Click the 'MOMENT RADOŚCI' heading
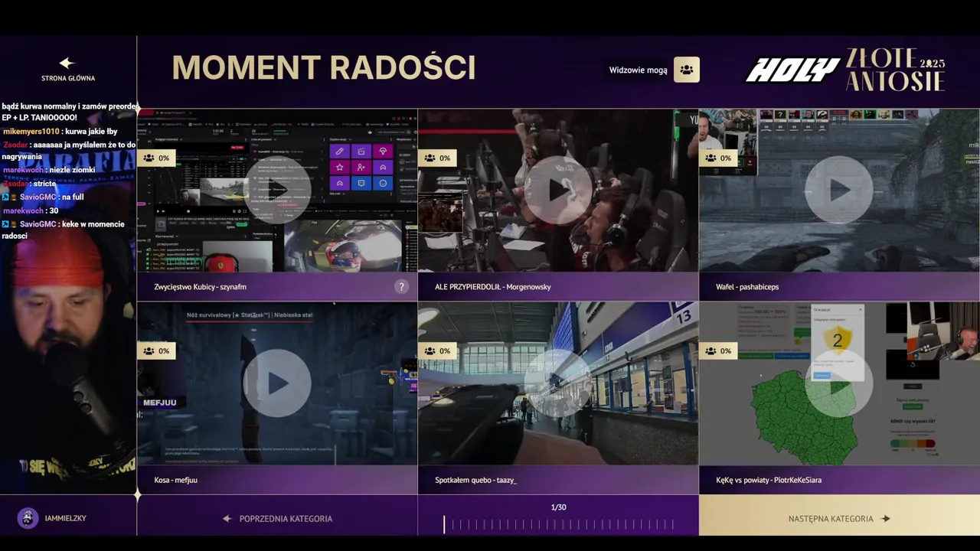980x551 pixels. click(324, 68)
